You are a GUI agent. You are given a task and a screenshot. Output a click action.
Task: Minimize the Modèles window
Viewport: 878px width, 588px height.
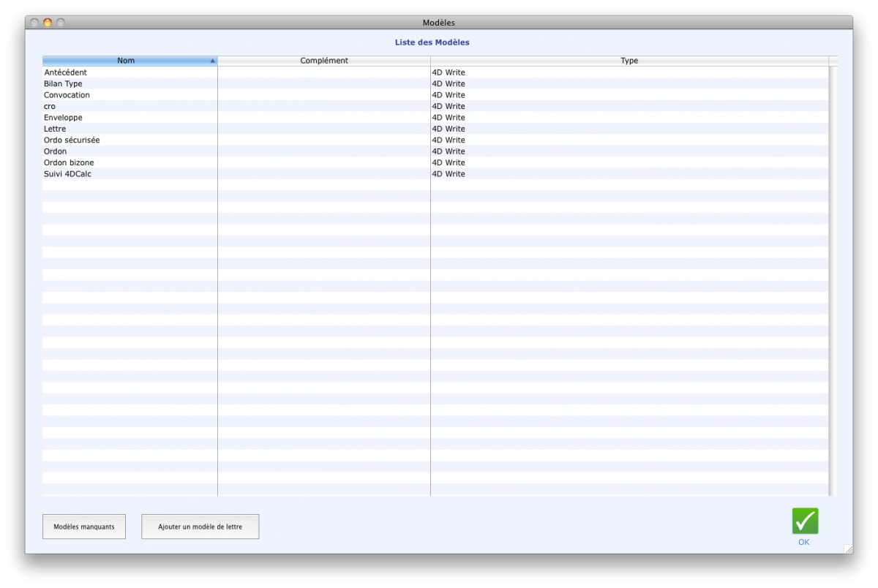click(48, 23)
